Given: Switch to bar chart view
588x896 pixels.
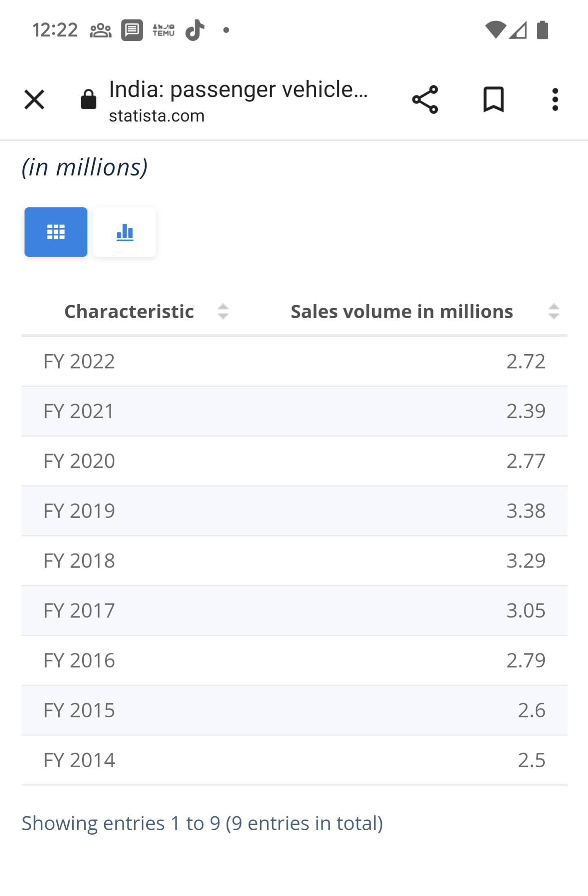Looking at the screenshot, I should click(x=125, y=232).
